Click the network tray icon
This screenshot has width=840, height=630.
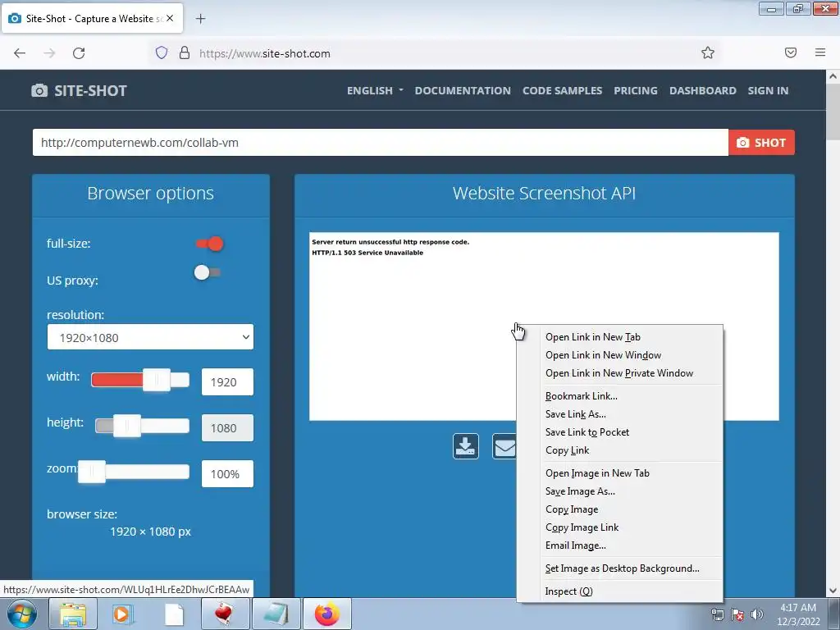[717, 614]
